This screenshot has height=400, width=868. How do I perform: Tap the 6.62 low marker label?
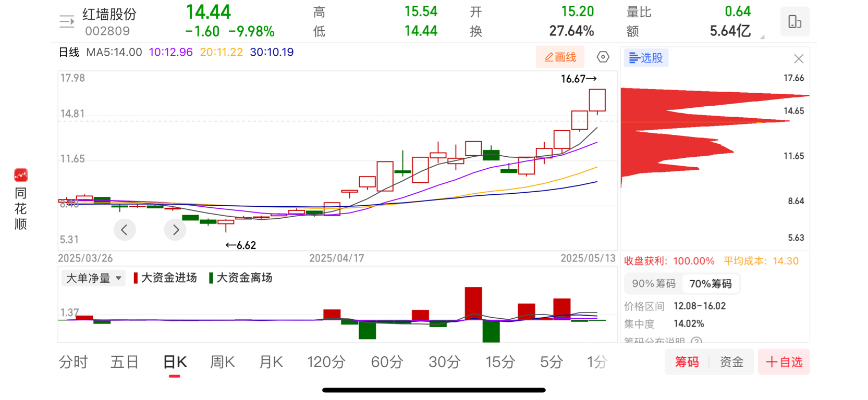pyautogui.click(x=241, y=245)
